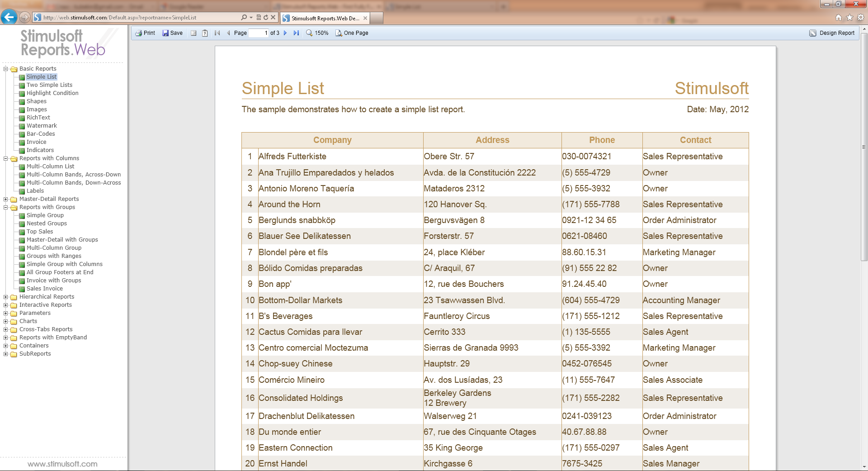The image size is (868, 471).
Task: Click the browser back button
Action: coord(9,17)
